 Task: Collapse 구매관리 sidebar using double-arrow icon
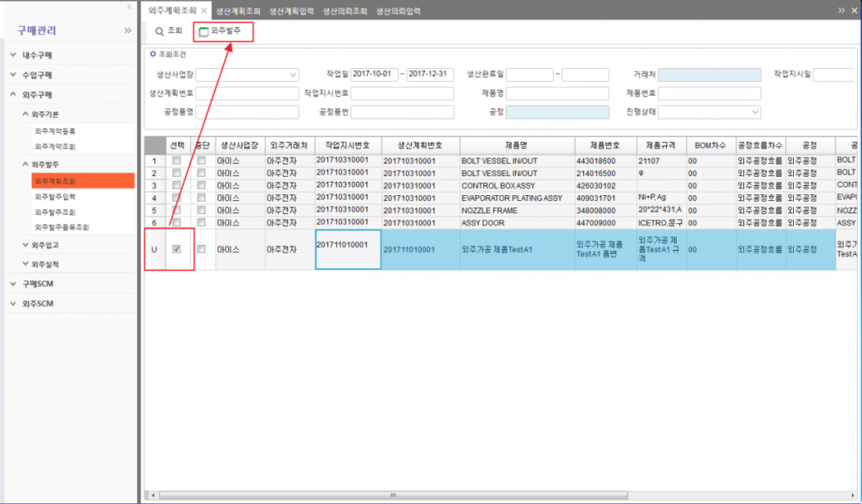tap(128, 29)
